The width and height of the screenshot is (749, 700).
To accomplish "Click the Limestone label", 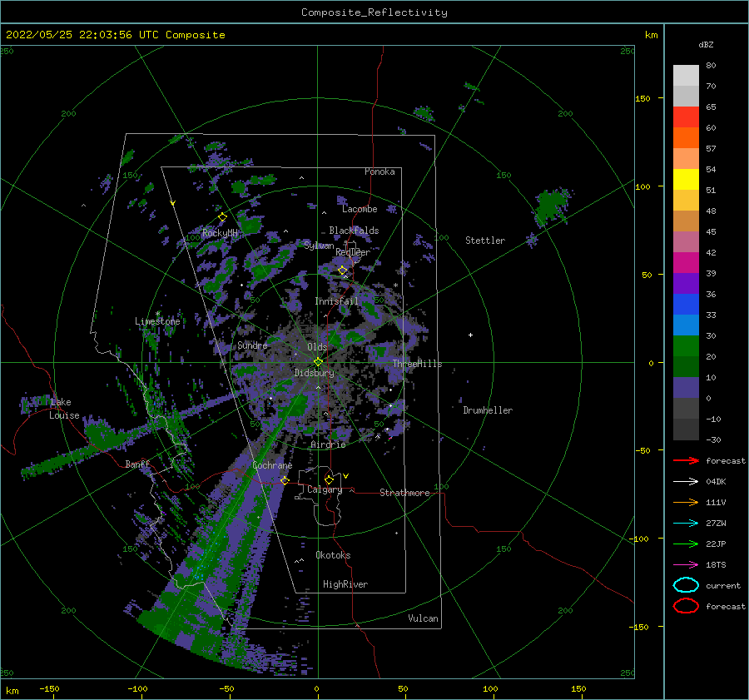I will [x=157, y=321].
